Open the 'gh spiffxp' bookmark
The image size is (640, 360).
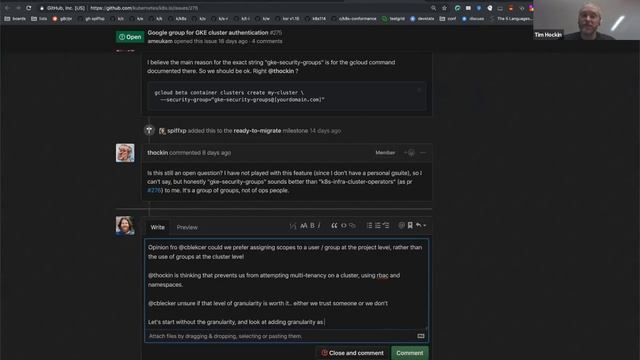click(91, 18)
